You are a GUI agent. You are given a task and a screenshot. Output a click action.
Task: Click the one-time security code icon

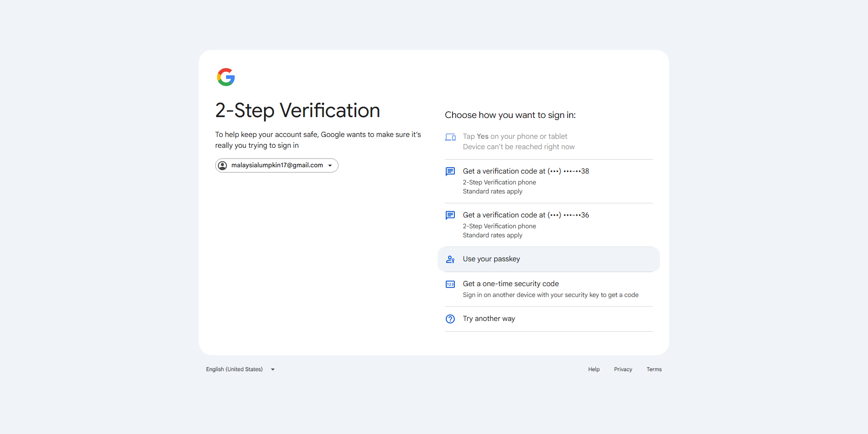pos(450,284)
